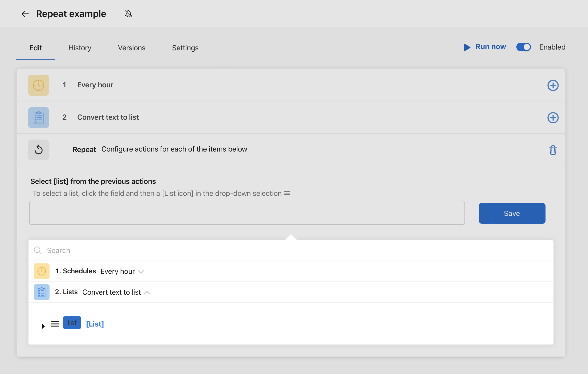Go to the Settings tab
The width and height of the screenshot is (588, 374).
tap(185, 48)
